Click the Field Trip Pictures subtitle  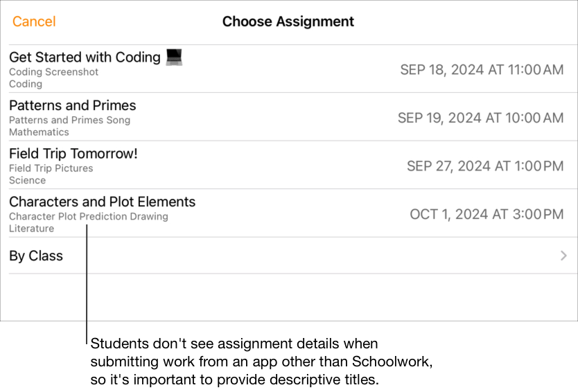tap(51, 168)
